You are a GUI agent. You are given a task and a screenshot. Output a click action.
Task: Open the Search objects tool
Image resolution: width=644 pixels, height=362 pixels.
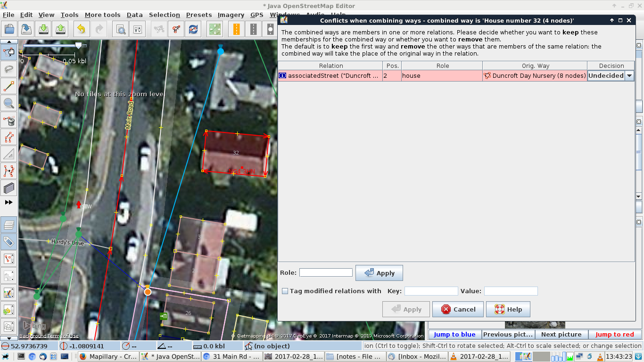point(121,29)
